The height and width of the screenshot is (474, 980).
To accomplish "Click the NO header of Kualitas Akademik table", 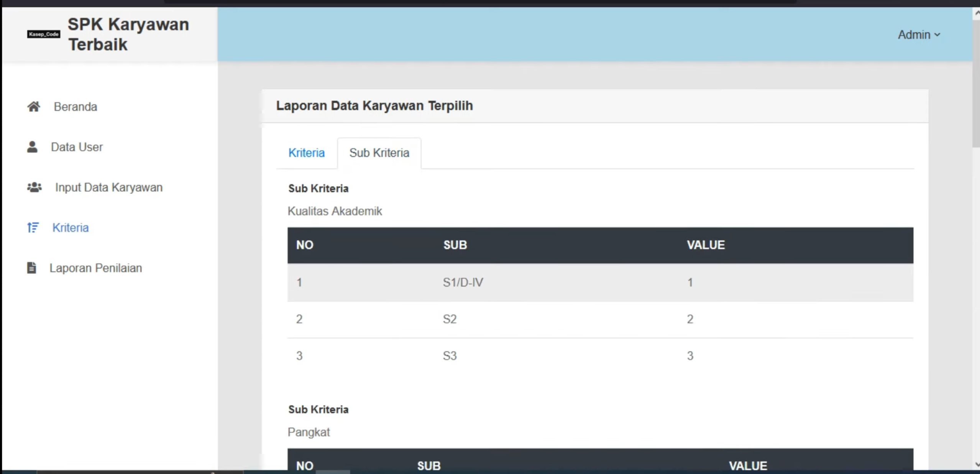I will tap(305, 245).
